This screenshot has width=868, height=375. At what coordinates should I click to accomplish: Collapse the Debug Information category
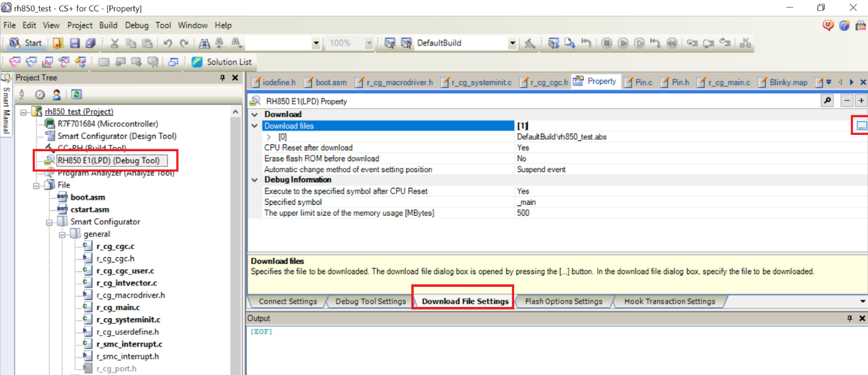point(254,180)
